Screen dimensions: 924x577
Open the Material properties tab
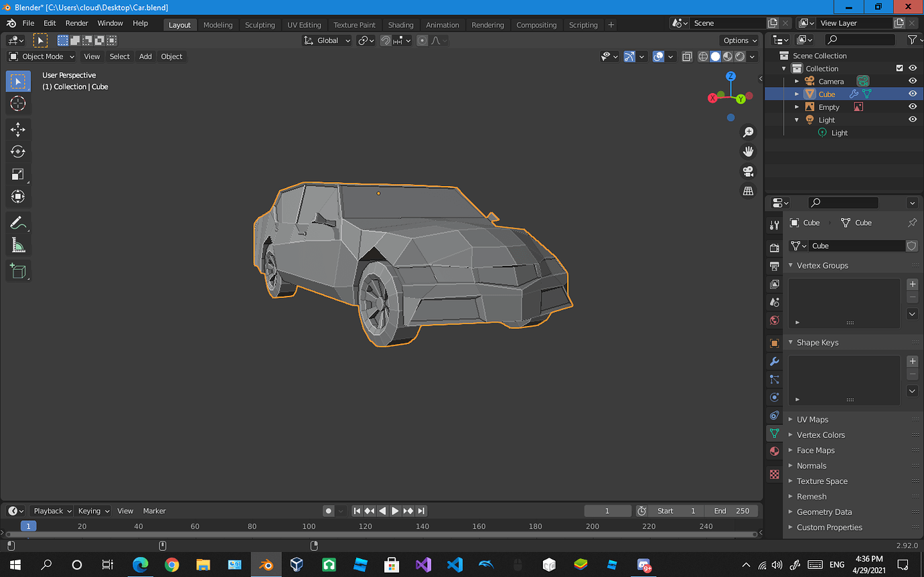pyautogui.click(x=775, y=451)
